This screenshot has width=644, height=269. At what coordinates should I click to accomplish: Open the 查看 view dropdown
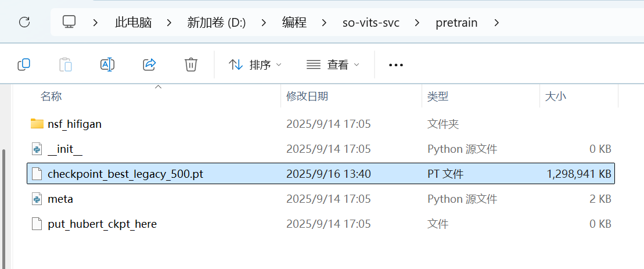(x=333, y=64)
